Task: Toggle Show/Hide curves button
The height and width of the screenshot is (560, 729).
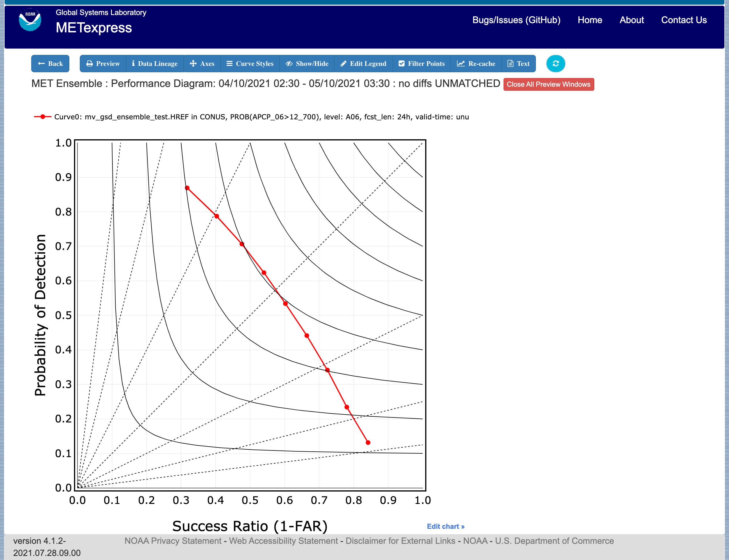Action: point(307,63)
